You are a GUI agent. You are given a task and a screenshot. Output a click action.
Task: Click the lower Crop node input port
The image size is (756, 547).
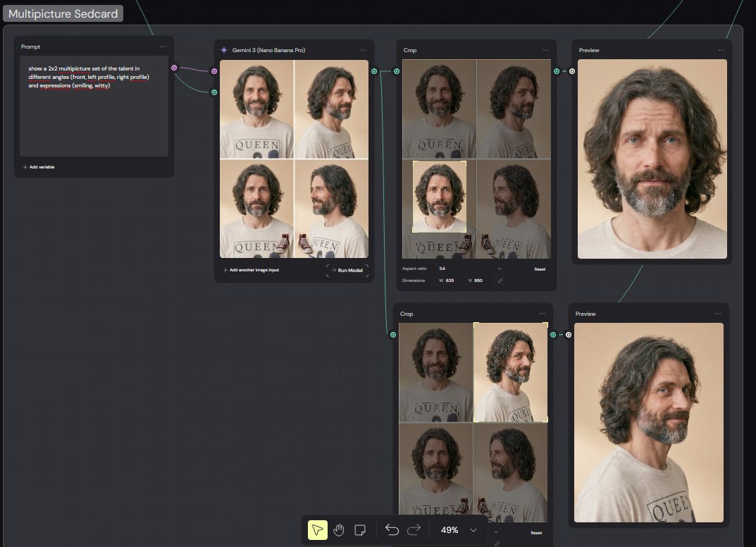(x=393, y=335)
